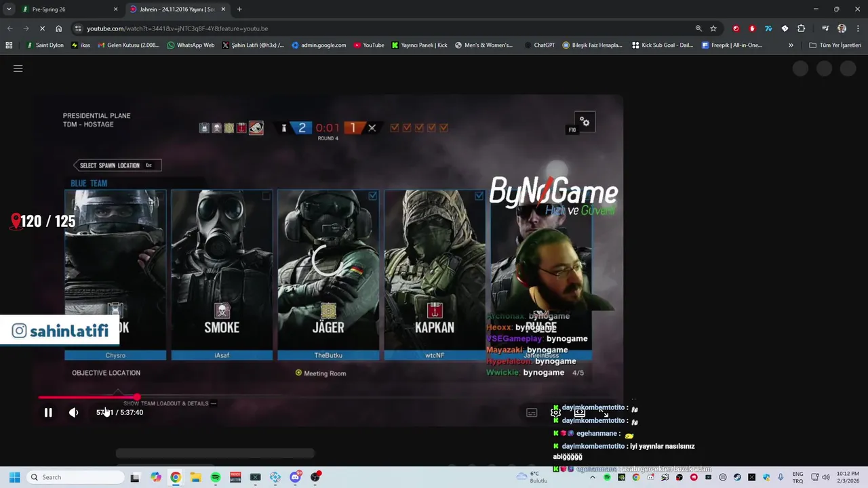
Task: Open the weather widget showing 6°C Bulutlu
Action: (532, 477)
